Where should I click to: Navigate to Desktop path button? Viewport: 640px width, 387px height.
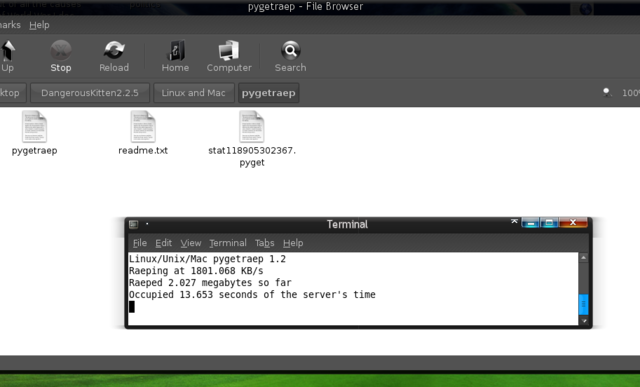[x=12, y=93]
